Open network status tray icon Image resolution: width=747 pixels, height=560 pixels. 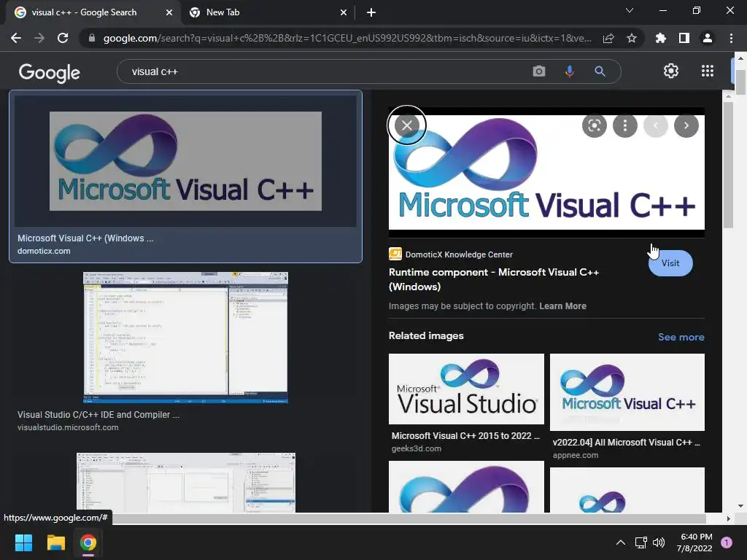[x=640, y=542]
